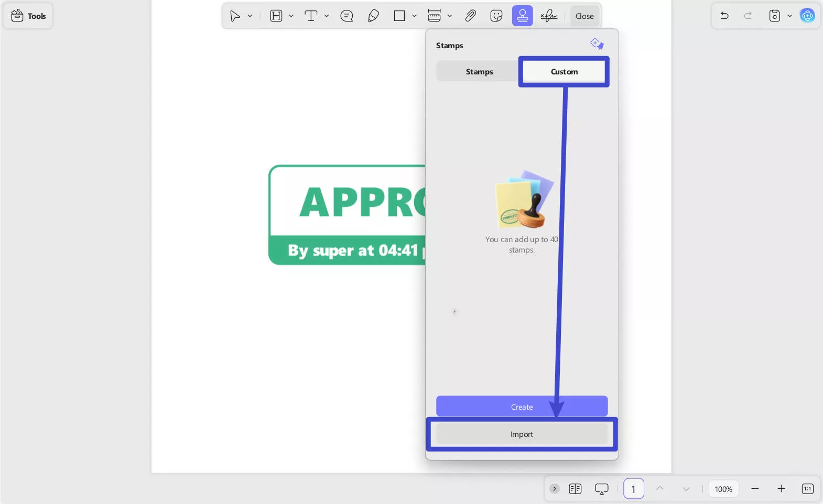Image resolution: width=823 pixels, height=504 pixels.
Task: Open the save options dropdown arrow
Action: click(789, 16)
